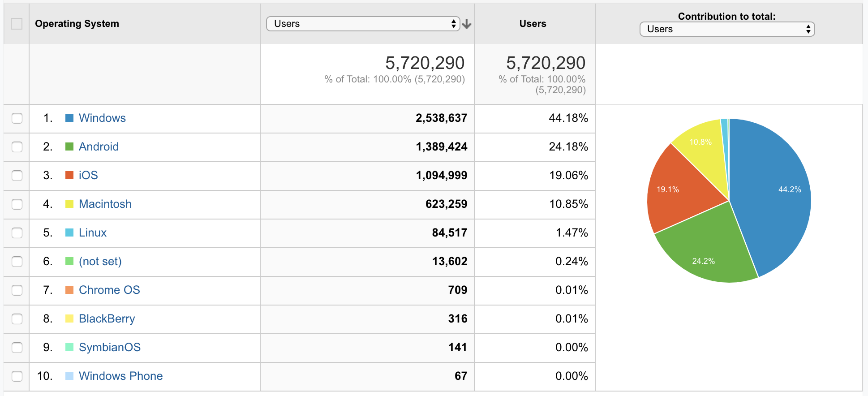Viewport: 868px width, 396px height.
Task: Click the Users percentage column header
Action: tap(533, 24)
